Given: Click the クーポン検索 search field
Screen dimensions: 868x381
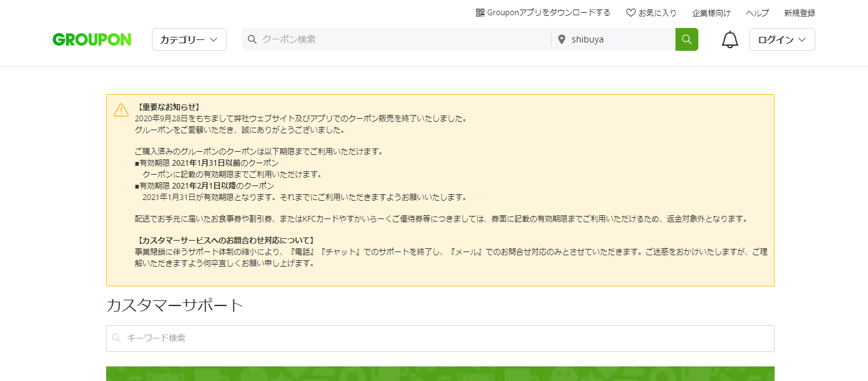Looking at the screenshot, I should (x=397, y=39).
